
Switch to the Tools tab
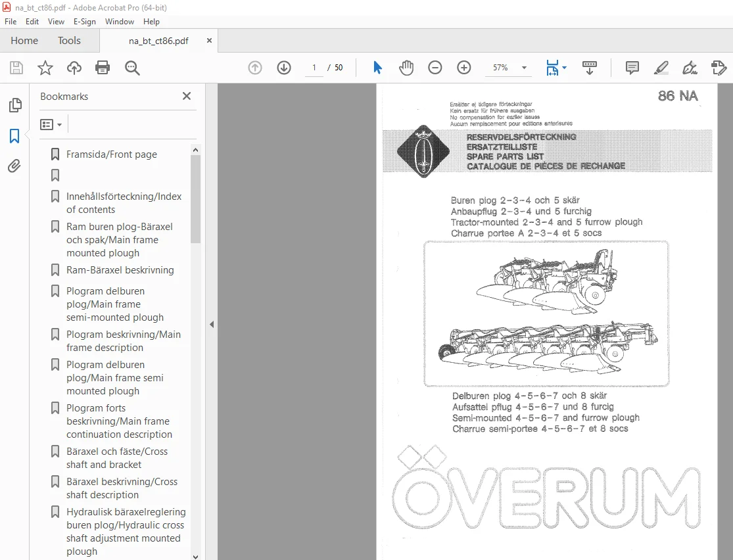pyautogui.click(x=69, y=41)
